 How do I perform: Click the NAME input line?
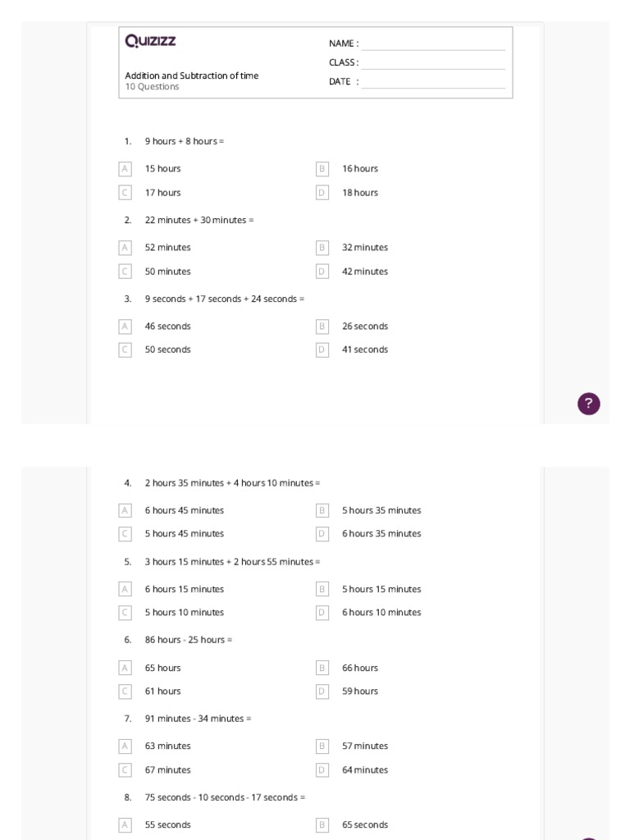pos(433,44)
